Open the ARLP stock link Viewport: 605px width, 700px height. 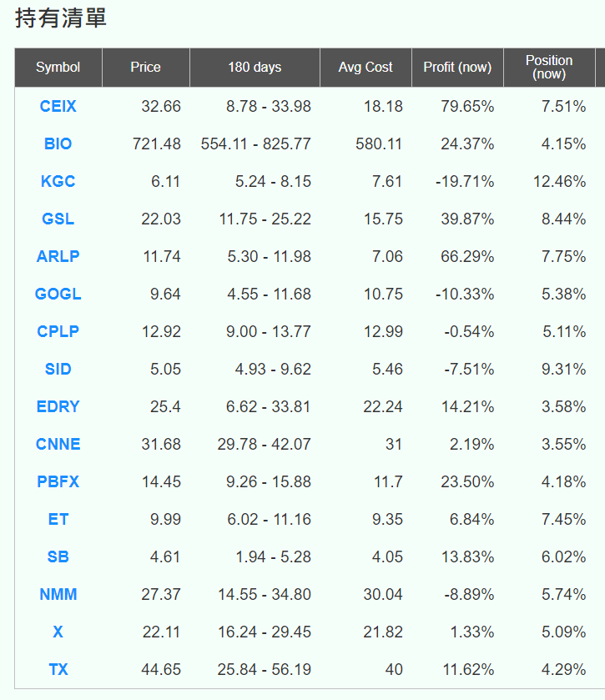point(58,257)
